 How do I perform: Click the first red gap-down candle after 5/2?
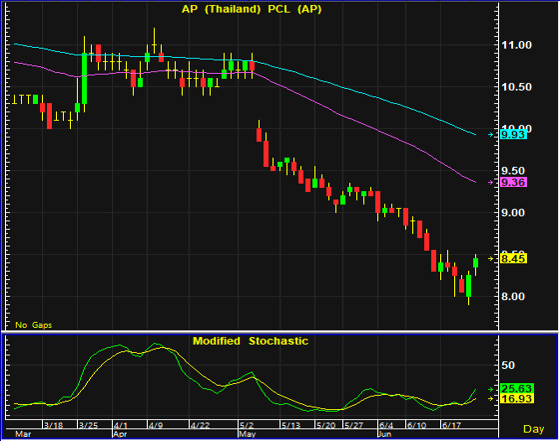pos(259,135)
